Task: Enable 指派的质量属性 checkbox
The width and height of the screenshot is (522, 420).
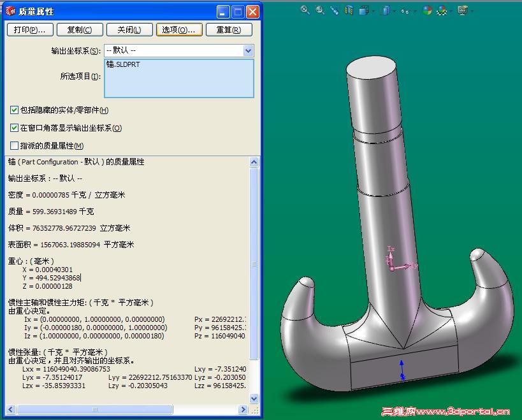Action: point(14,146)
